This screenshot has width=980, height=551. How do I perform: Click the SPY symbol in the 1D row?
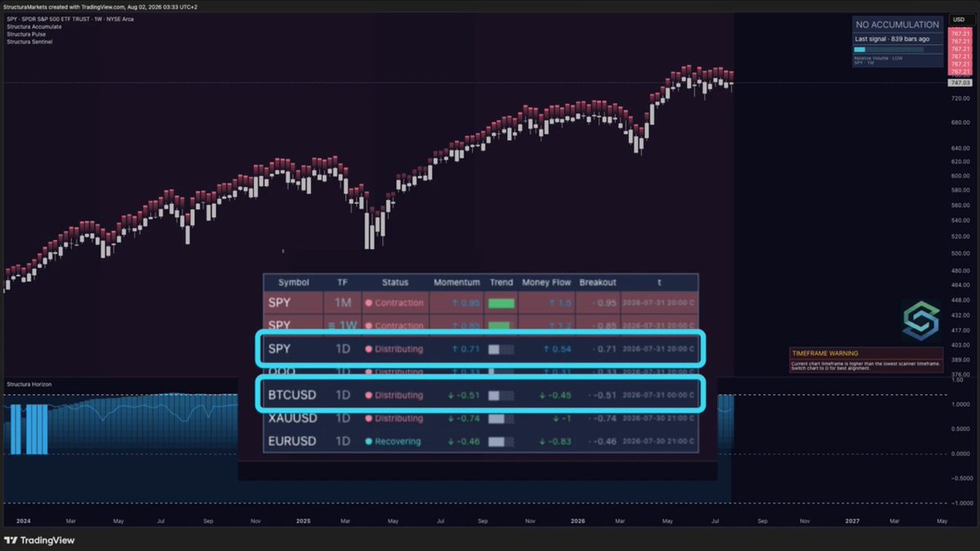(x=279, y=349)
